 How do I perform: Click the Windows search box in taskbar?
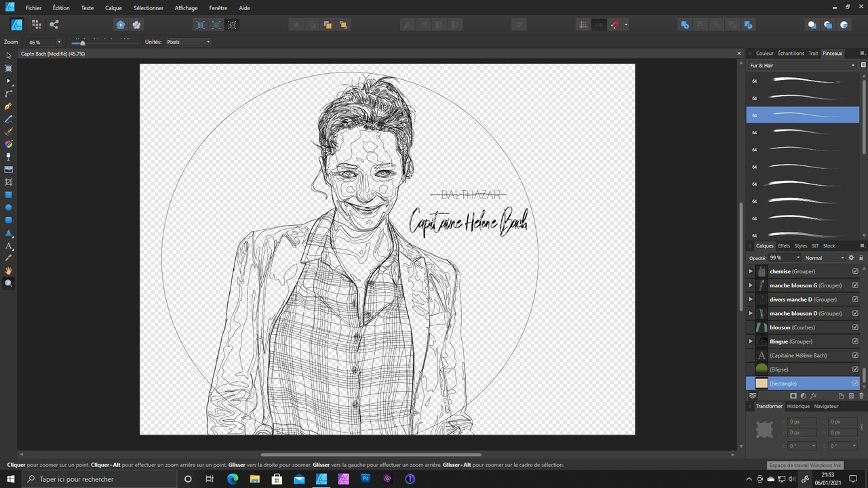click(100, 479)
